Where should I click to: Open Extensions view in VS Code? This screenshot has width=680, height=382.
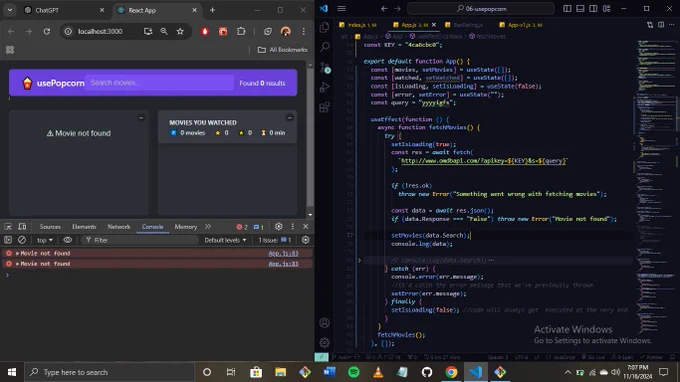tap(324, 107)
